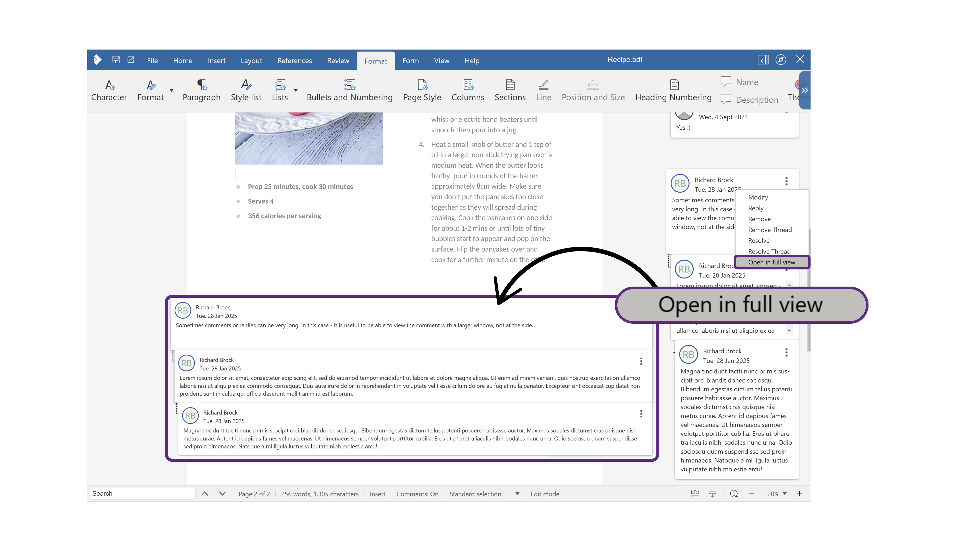
Task: Switch to the View tab
Action: [x=441, y=60]
